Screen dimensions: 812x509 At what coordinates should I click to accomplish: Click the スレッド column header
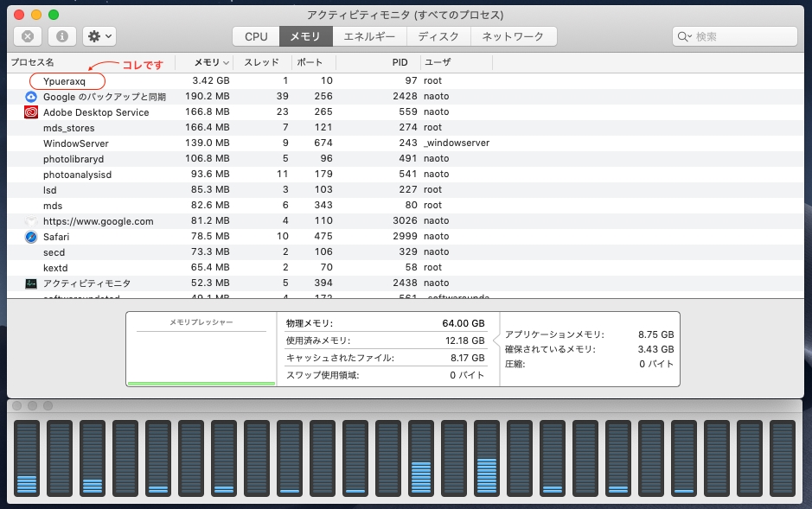pyautogui.click(x=261, y=63)
